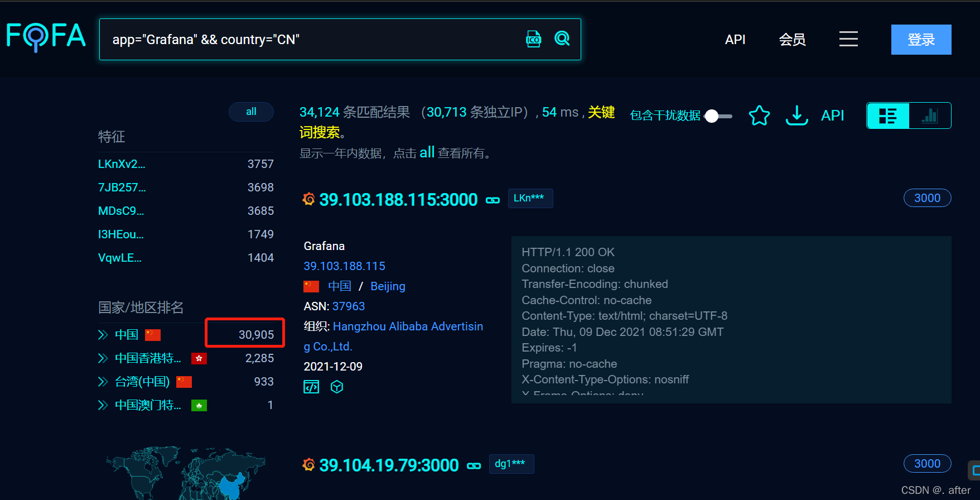Toggle the 包含干扰数据 switch
The height and width of the screenshot is (500, 980).
(718, 116)
